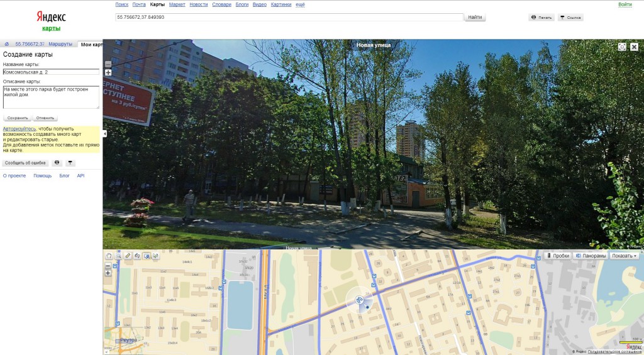Open the Мои карты tab
This screenshot has width=644, height=355.
[x=91, y=45]
